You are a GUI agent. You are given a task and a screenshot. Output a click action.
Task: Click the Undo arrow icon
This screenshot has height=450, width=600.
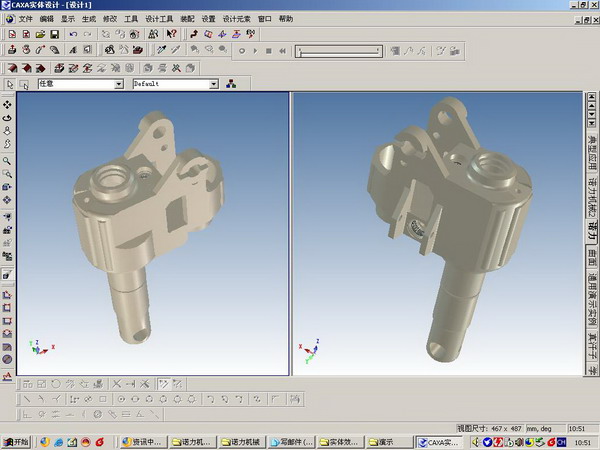pos(74,34)
